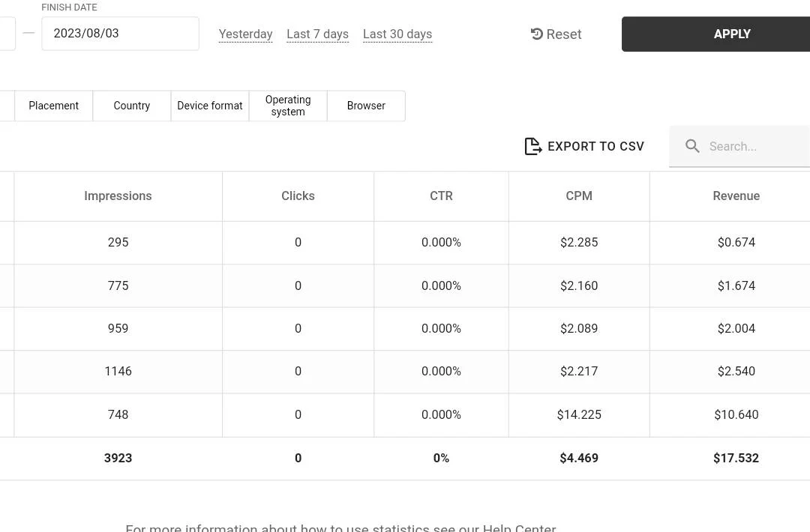Click the magnifying glass search icon
Image resolution: width=810 pixels, height=532 pixels.
(x=692, y=146)
